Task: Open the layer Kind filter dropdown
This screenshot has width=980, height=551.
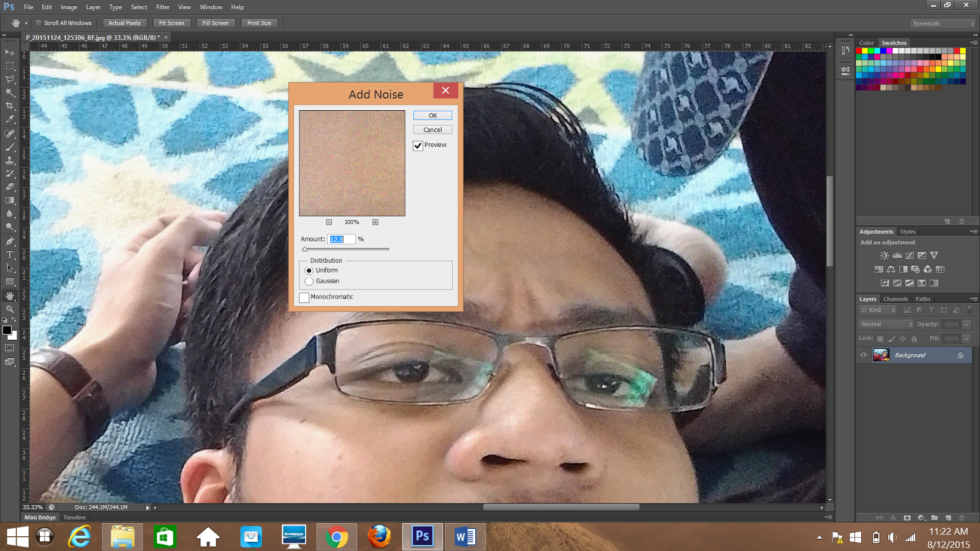Action: coord(878,310)
